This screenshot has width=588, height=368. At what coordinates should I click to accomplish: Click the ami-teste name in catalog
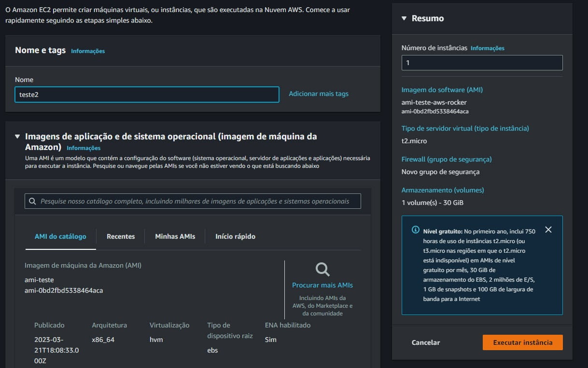click(39, 280)
